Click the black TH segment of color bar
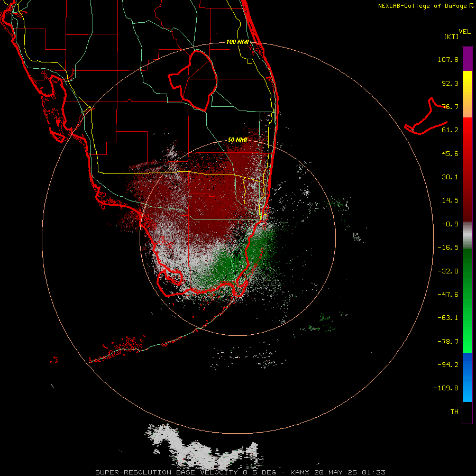Viewport: 476px width, 476px height. (467, 413)
